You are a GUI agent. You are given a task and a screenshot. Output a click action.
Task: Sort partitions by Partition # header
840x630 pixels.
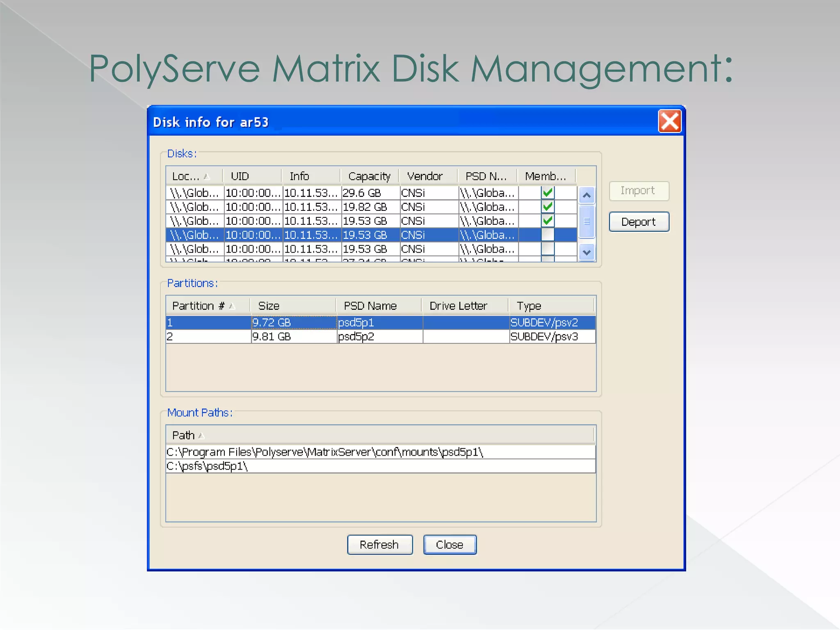tap(208, 306)
